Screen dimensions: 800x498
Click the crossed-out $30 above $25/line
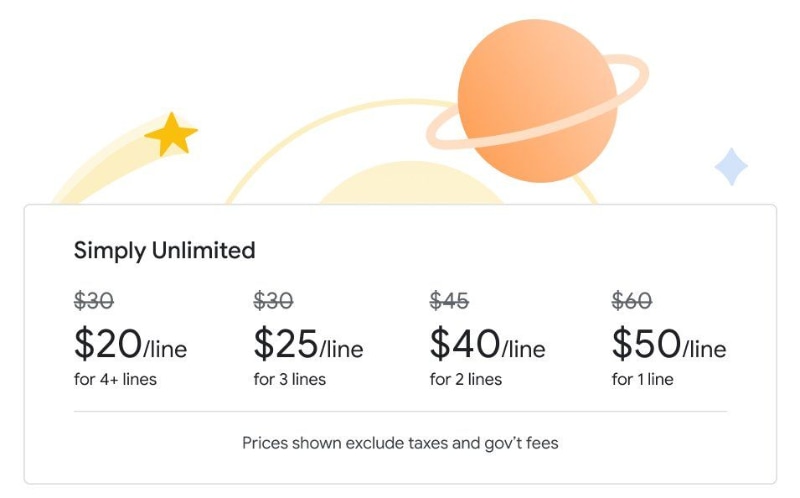coord(273,300)
